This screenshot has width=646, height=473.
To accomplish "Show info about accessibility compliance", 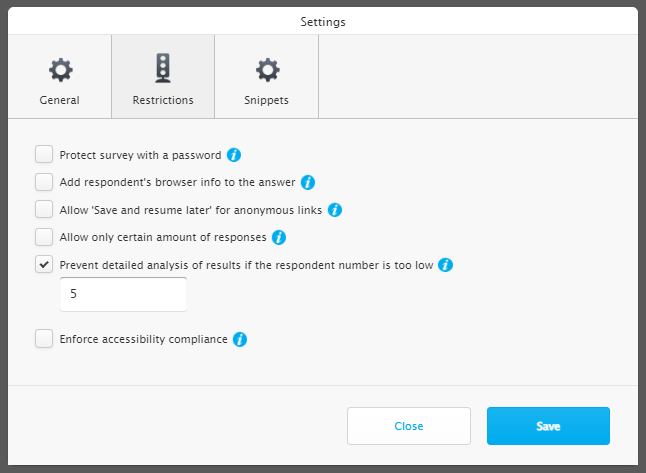I will coord(240,339).
